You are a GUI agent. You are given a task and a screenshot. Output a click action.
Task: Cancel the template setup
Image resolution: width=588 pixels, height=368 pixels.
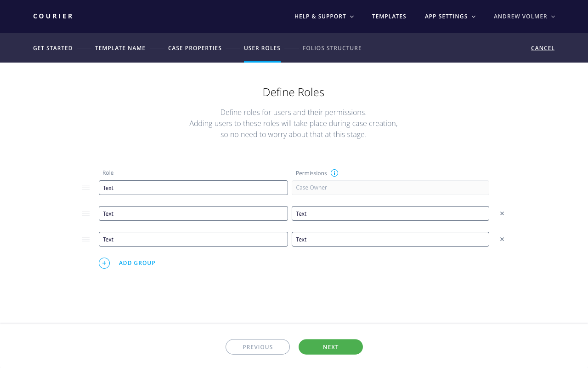tap(543, 48)
